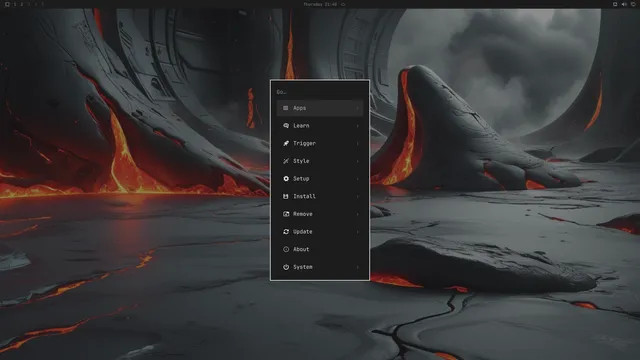Open the Install menu entry
This screenshot has width=640, height=360.
point(320,196)
